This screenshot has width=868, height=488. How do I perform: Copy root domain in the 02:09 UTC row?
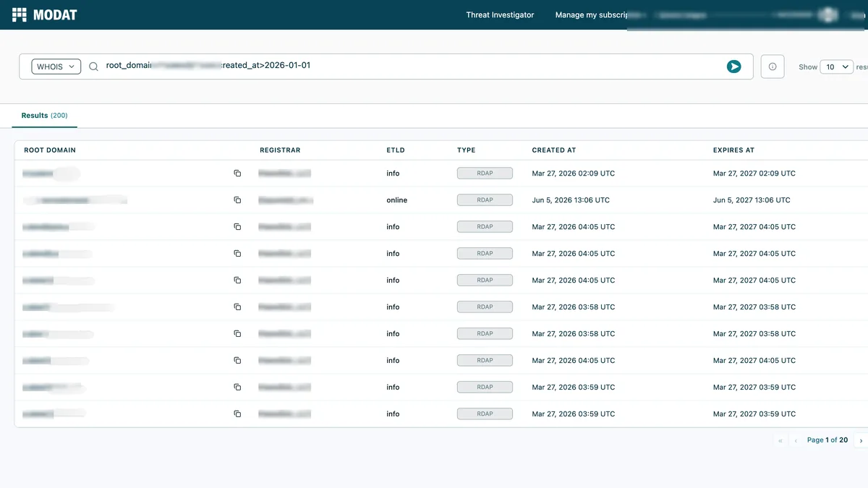point(237,174)
